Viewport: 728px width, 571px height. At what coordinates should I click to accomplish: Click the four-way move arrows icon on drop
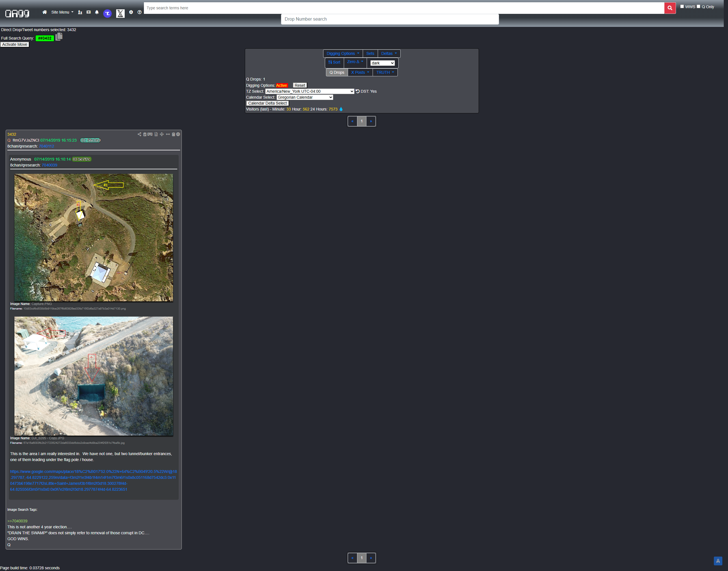[162, 134]
